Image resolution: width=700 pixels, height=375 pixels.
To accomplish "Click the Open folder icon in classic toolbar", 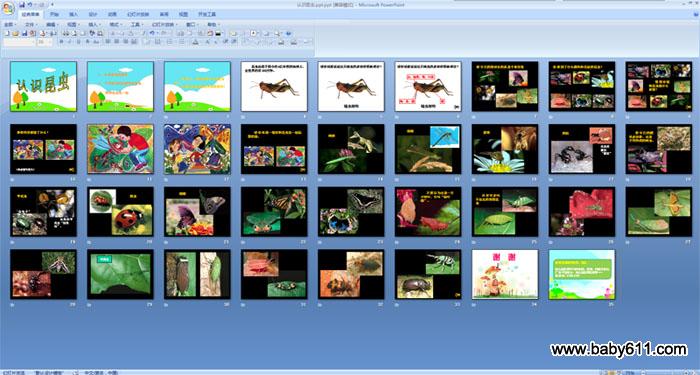I will 15,33.
